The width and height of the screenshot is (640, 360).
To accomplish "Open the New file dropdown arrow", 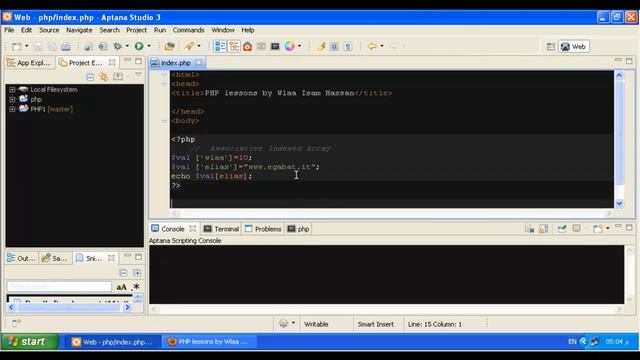I will [27, 46].
